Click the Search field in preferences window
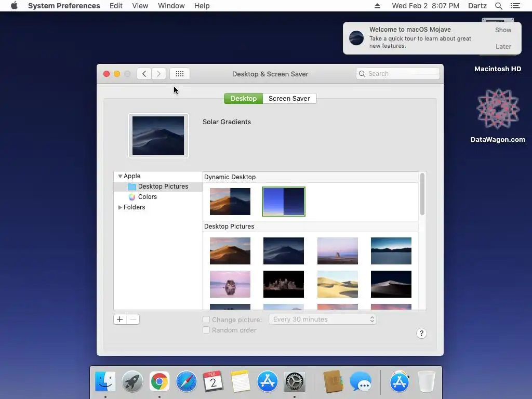The width and height of the screenshot is (532, 399). point(397,74)
